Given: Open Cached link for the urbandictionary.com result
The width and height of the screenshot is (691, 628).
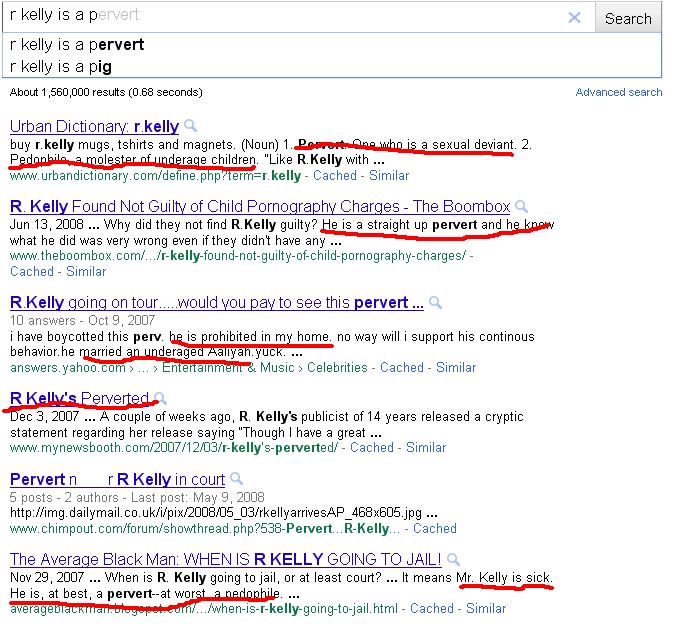Looking at the screenshot, I should tap(335, 175).
